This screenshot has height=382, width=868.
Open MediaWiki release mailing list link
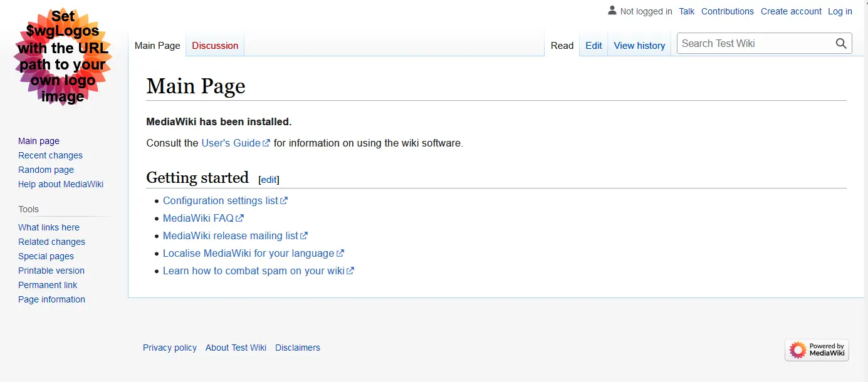[235, 235]
